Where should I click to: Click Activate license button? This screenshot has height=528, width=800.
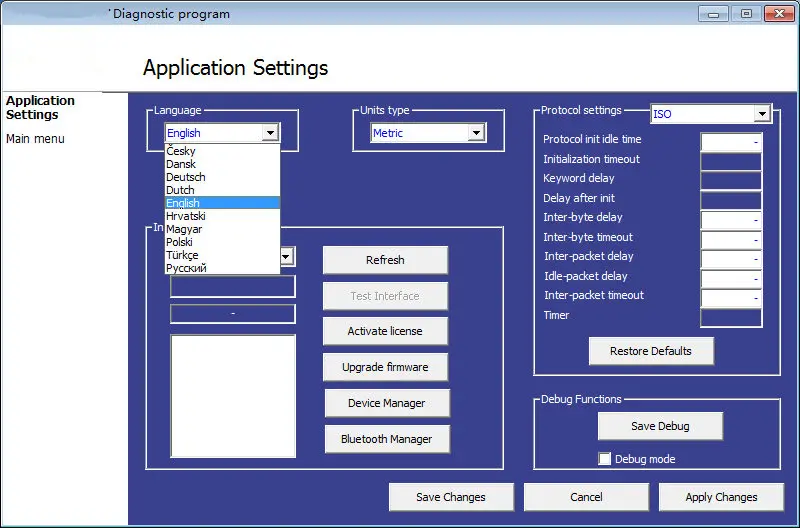[385, 331]
